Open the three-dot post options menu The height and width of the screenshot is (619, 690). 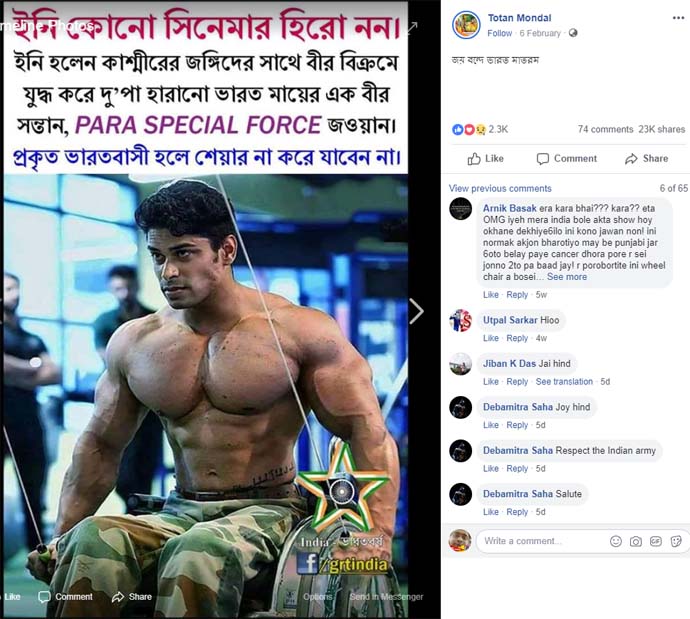(678, 18)
